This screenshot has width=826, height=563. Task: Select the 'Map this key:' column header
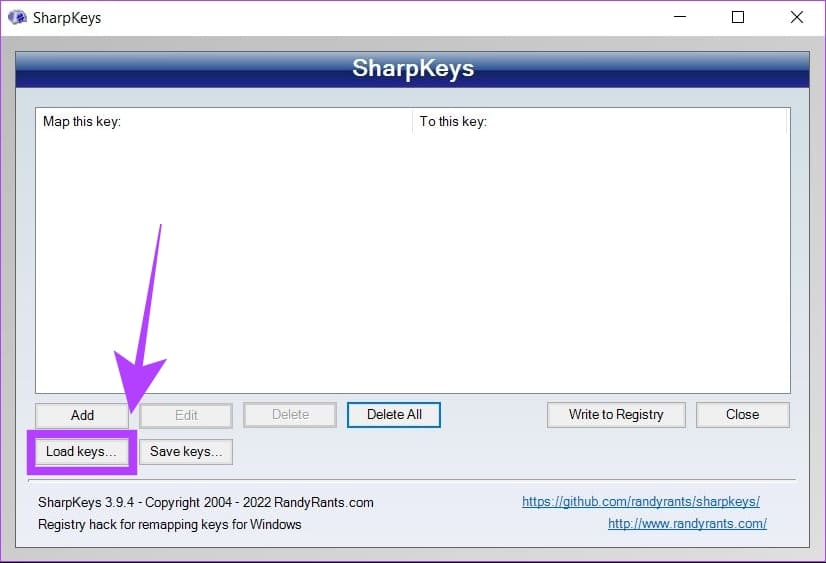224,122
